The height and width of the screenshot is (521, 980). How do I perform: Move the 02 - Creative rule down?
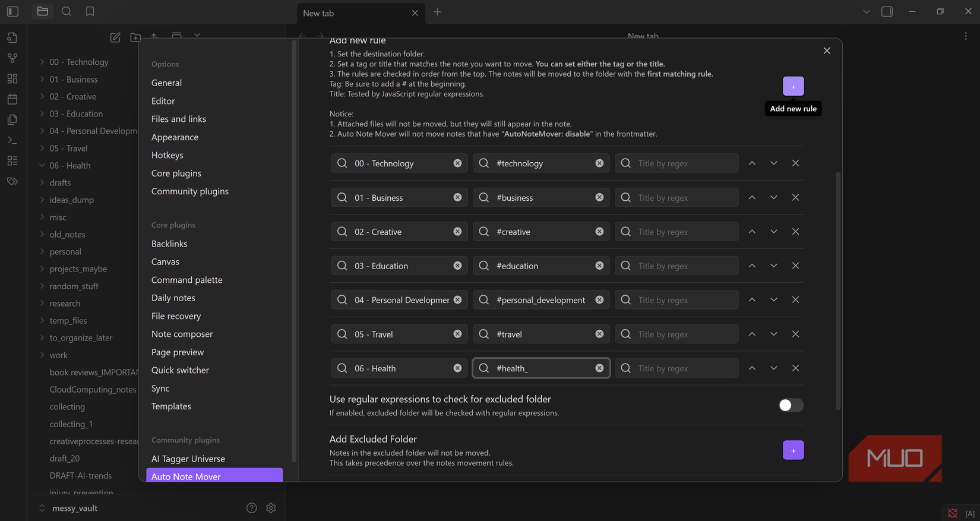pyautogui.click(x=773, y=232)
